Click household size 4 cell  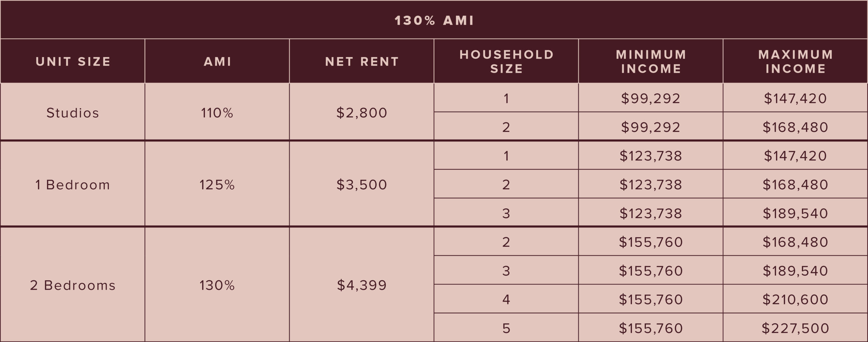pyautogui.click(x=506, y=299)
